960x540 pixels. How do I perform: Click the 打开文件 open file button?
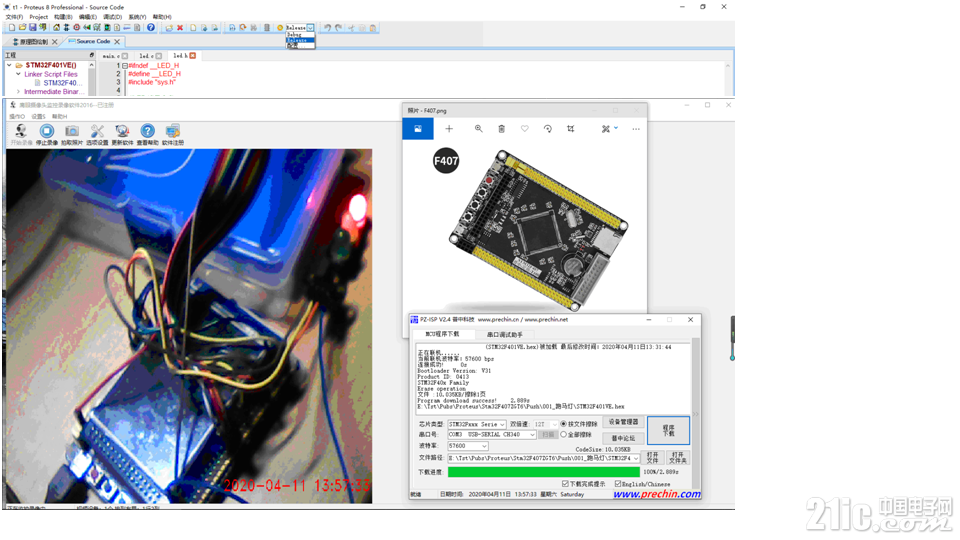653,458
